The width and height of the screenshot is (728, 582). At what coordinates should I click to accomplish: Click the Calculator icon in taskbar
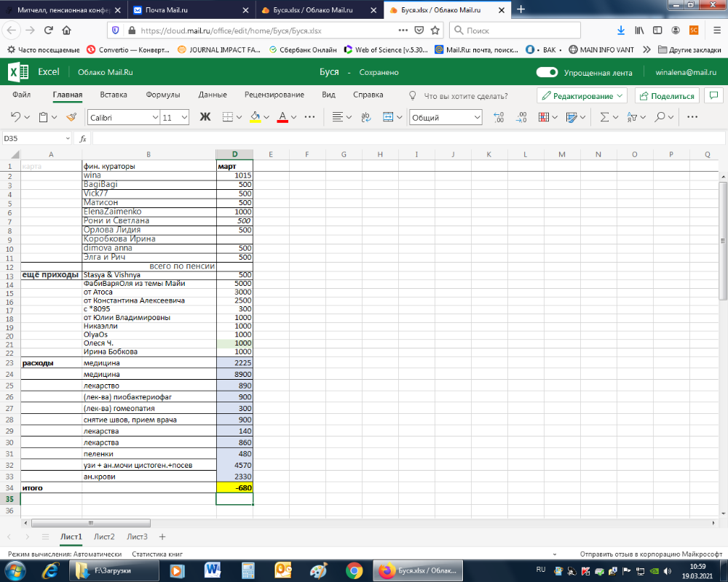tap(248, 570)
